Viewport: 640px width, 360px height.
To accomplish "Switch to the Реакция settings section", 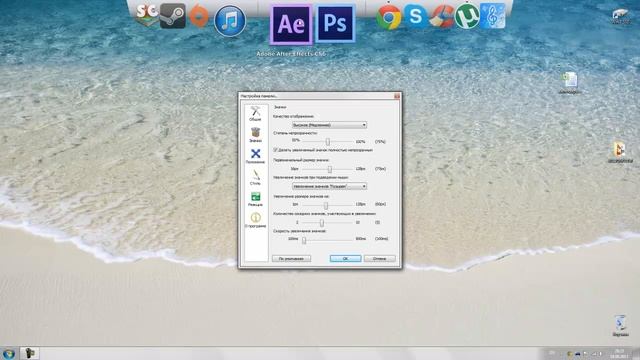I will pos(256,199).
